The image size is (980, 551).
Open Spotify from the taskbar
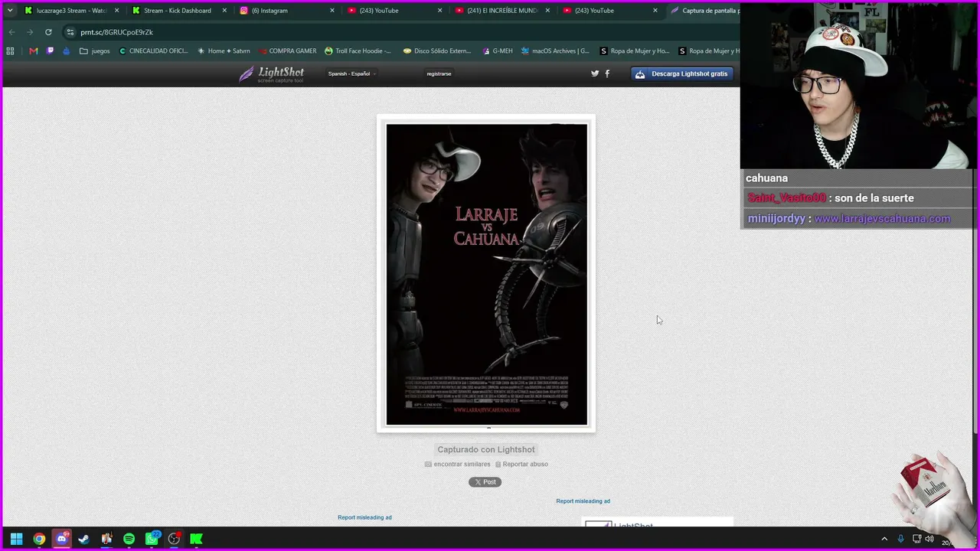pos(129,539)
